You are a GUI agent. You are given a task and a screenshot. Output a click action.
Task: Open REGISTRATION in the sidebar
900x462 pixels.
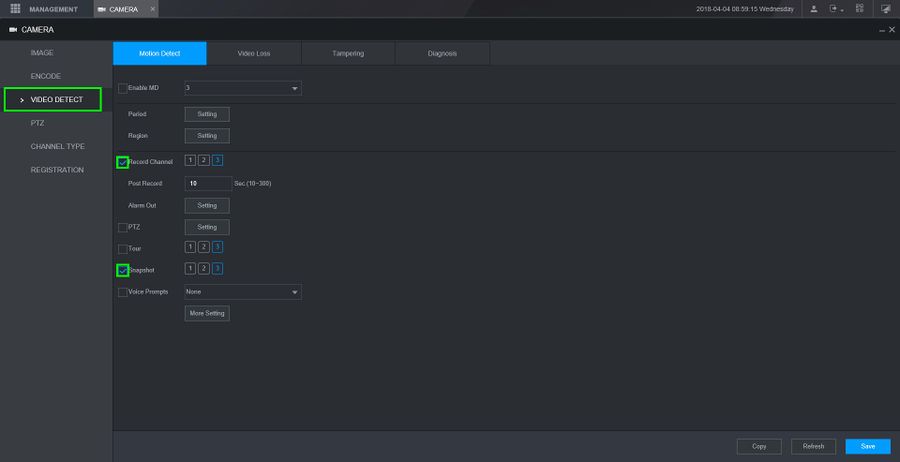(57, 170)
